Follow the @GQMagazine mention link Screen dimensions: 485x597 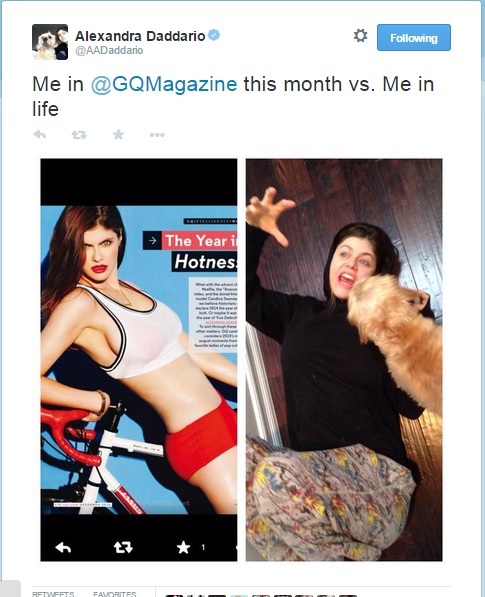164,84
